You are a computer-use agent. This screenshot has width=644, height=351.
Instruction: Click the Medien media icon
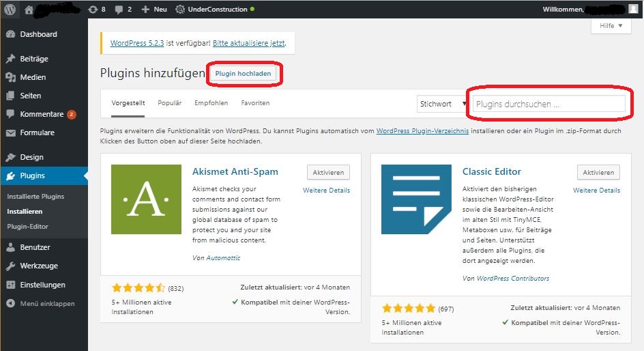coord(11,77)
